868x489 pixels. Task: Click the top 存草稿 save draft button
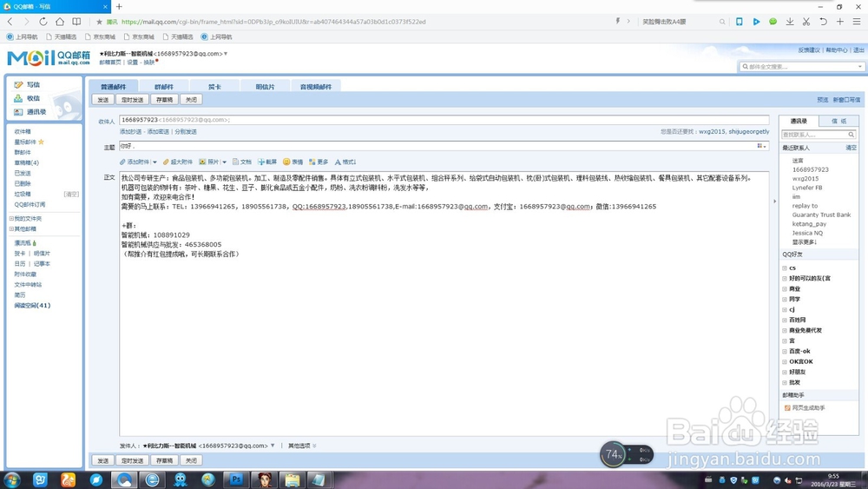click(x=164, y=100)
